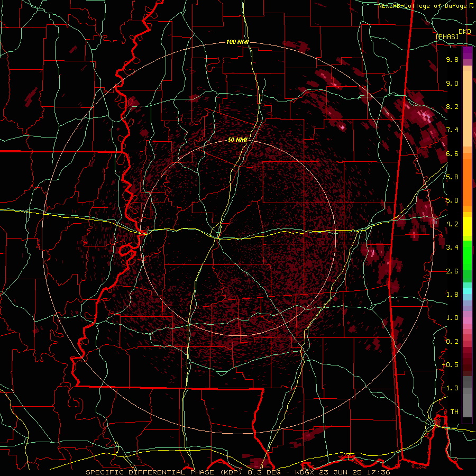The width and height of the screenshot is (476, 476).
Task: Click the 2.6 legend value
Action: (x=452, y=271)
